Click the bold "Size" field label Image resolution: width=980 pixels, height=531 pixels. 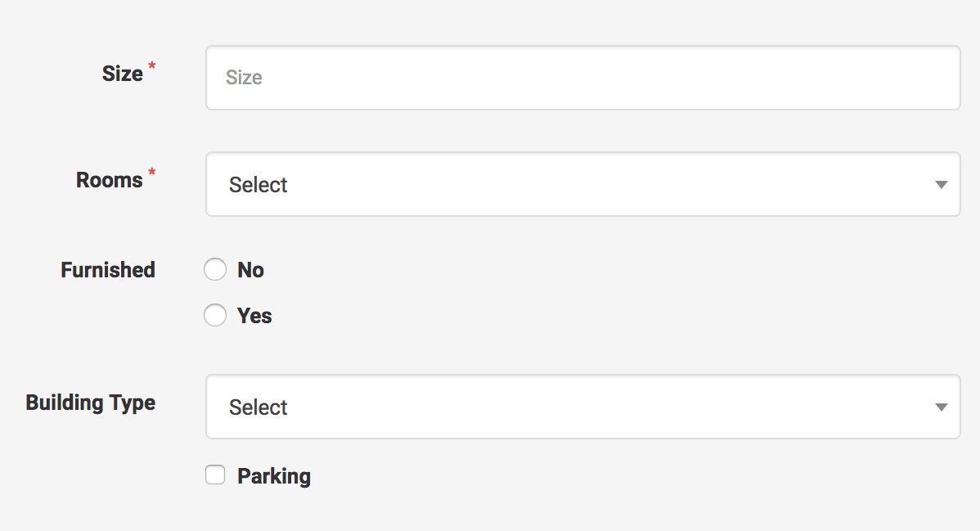click(x=123, y=74)
